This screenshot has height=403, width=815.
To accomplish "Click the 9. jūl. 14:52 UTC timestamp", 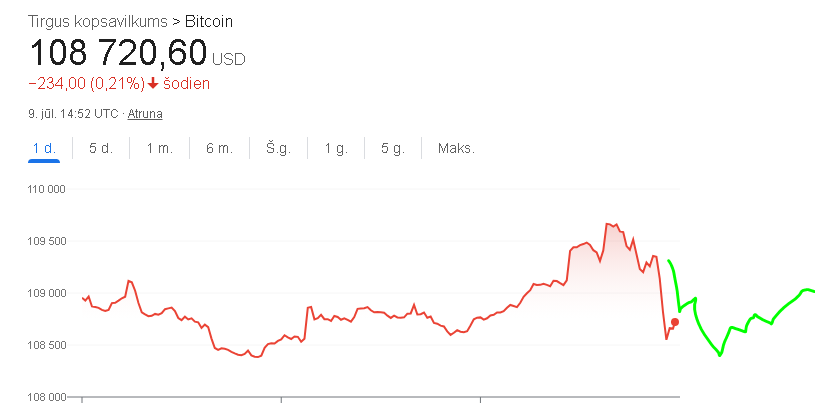I will (73, 114).
